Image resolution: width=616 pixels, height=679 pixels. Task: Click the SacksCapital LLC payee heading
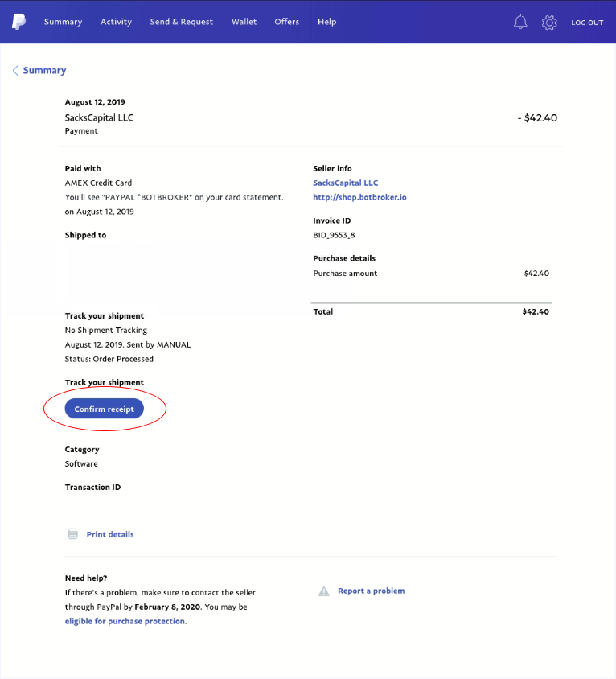[99, 117]
